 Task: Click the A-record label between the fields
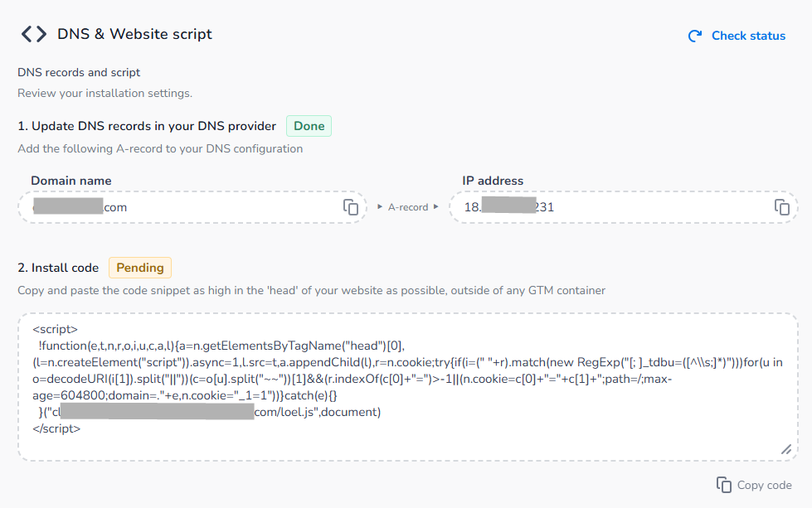coord(408,207)
